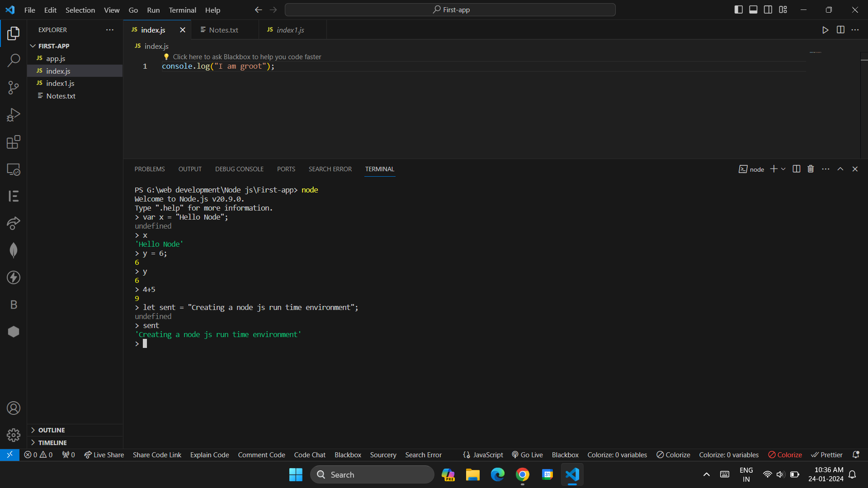
Task: Open the Source Control view
Action: [x=14, y=88]
